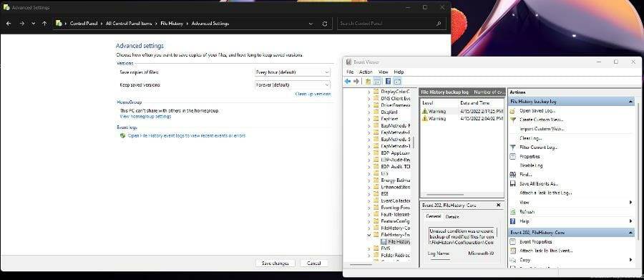Collapse the Event 202 actions section

click(630, 232)
